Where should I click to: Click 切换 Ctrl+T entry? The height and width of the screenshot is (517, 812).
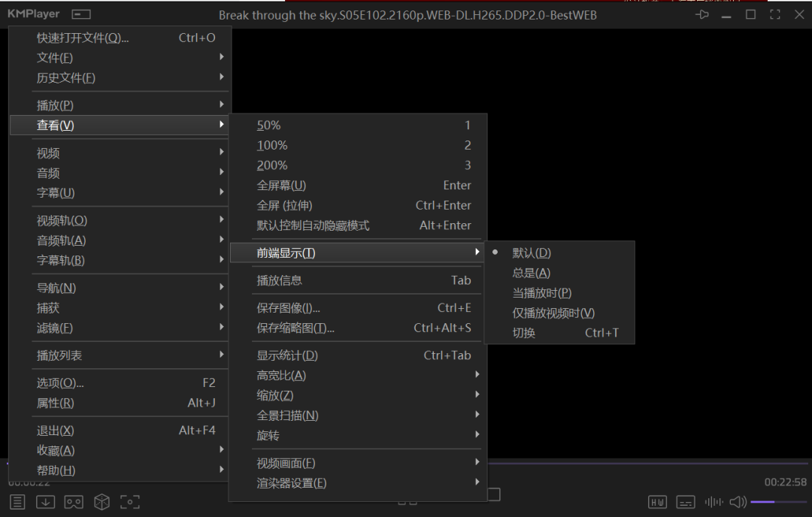click(x=559, y=333)
